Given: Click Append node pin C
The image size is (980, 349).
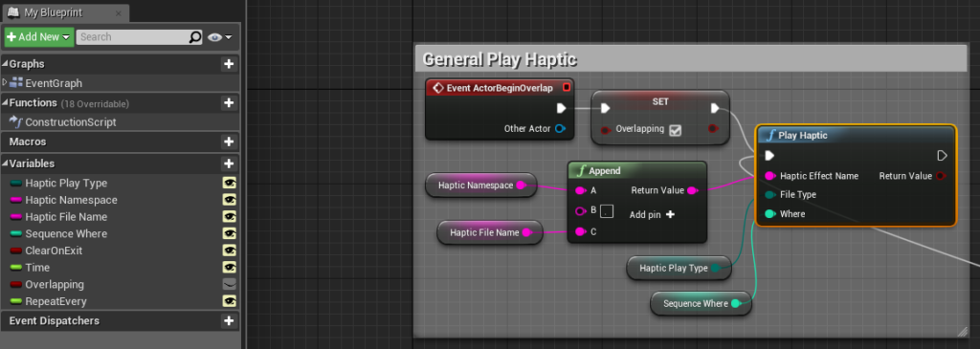Looking at the screenshot, I should tap(580, 231).
